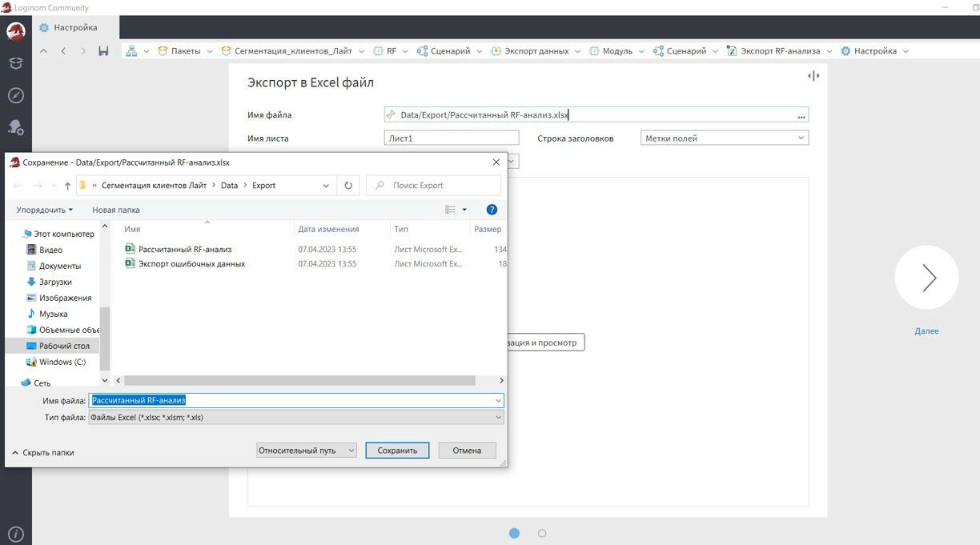The height and width of the screenshot is (545, 980).
Task: Expand the Упорядочить menu
Action: click(x=45, y=210)
